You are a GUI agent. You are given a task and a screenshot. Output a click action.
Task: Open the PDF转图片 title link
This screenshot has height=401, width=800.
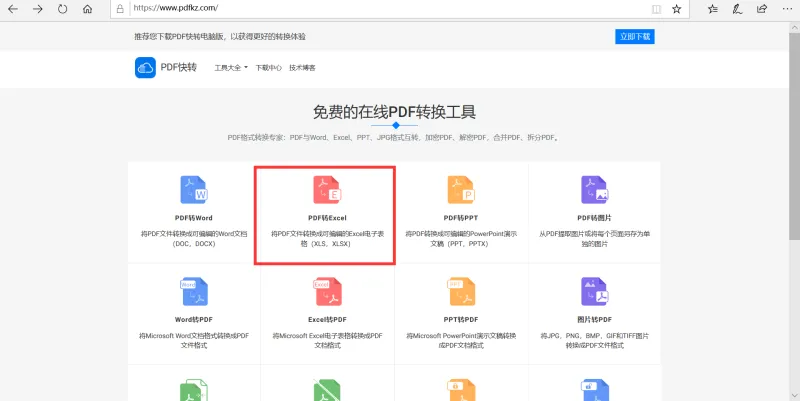pos(594,218)
